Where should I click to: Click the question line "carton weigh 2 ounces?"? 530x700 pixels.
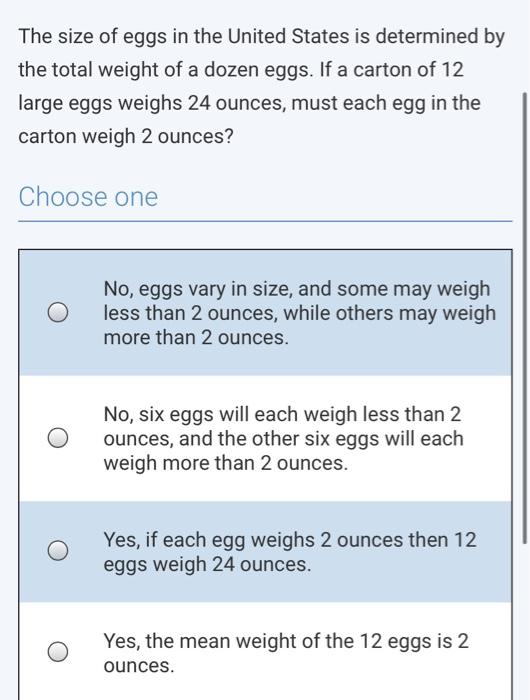126,137
